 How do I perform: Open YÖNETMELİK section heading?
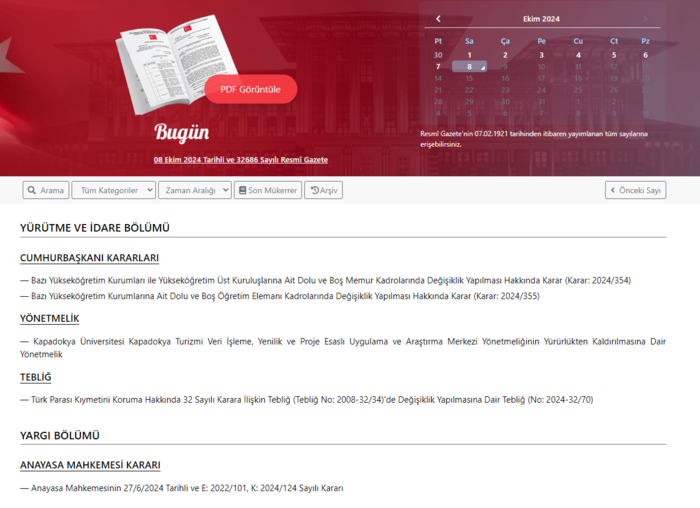pos(50,319)
